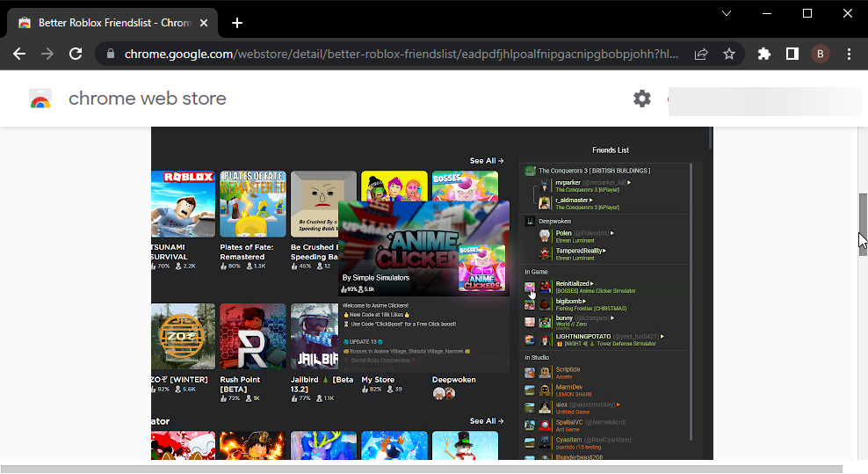The width and height of the screenshot is (868, 474).
Task: Open the profile B avatar
Action: (821, 54)
